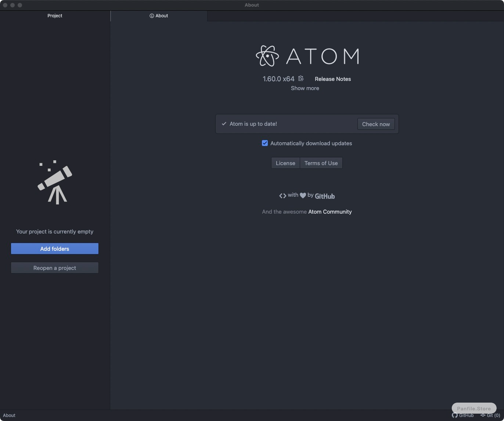The image size is (504, 421).
Task: Click the red close window button
Action: tap(5, 5)
